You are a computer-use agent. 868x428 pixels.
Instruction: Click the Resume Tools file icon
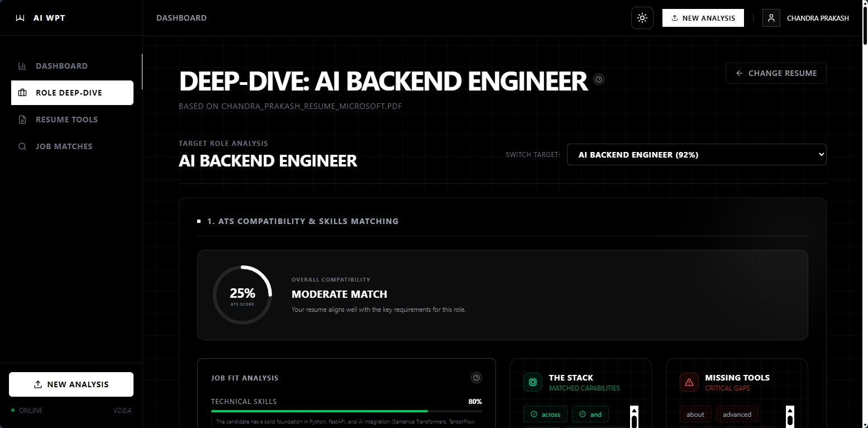[x=22, y=120]
